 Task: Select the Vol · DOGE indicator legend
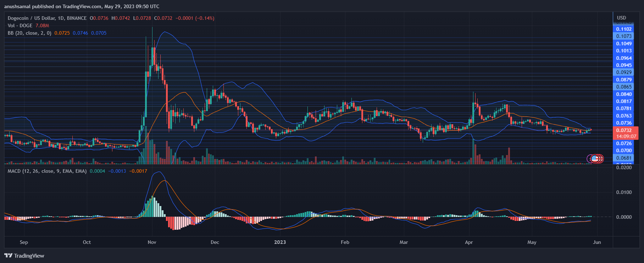(x=20, y=25)
